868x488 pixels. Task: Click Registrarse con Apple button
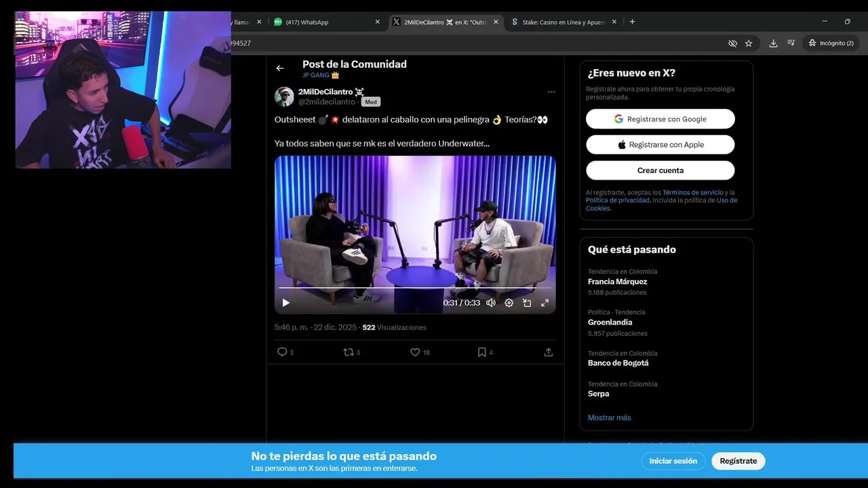(x=660, y=144)
